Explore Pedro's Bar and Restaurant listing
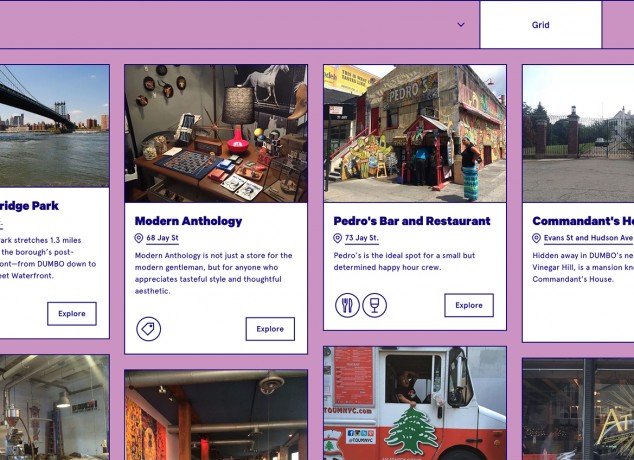 coord(469,305)
